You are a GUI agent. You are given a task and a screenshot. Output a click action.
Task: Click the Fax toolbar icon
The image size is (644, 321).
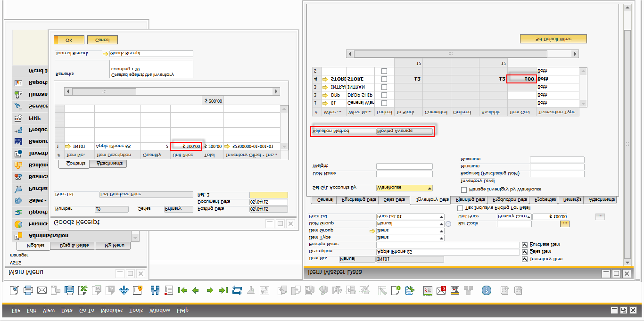tap(69, 290)
